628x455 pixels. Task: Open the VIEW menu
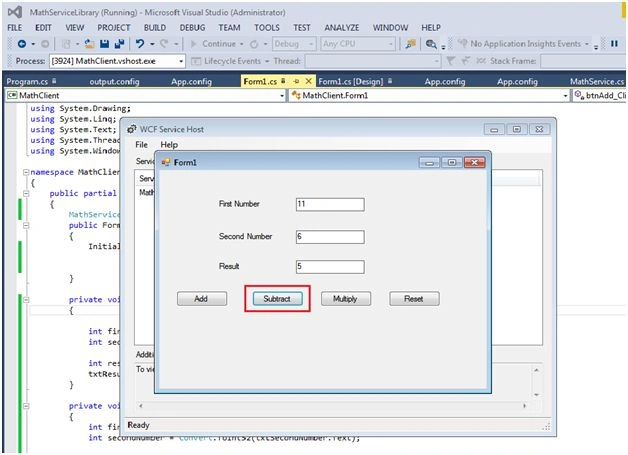tap(74, 28)
